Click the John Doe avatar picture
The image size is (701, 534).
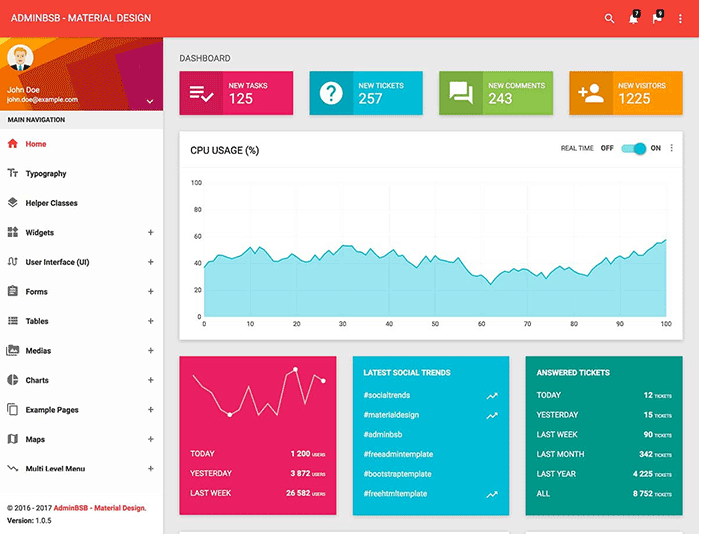[20, 58]
